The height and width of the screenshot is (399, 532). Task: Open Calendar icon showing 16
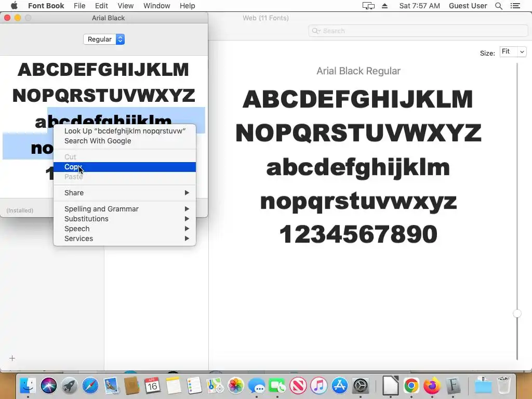(x=152, y=386)
